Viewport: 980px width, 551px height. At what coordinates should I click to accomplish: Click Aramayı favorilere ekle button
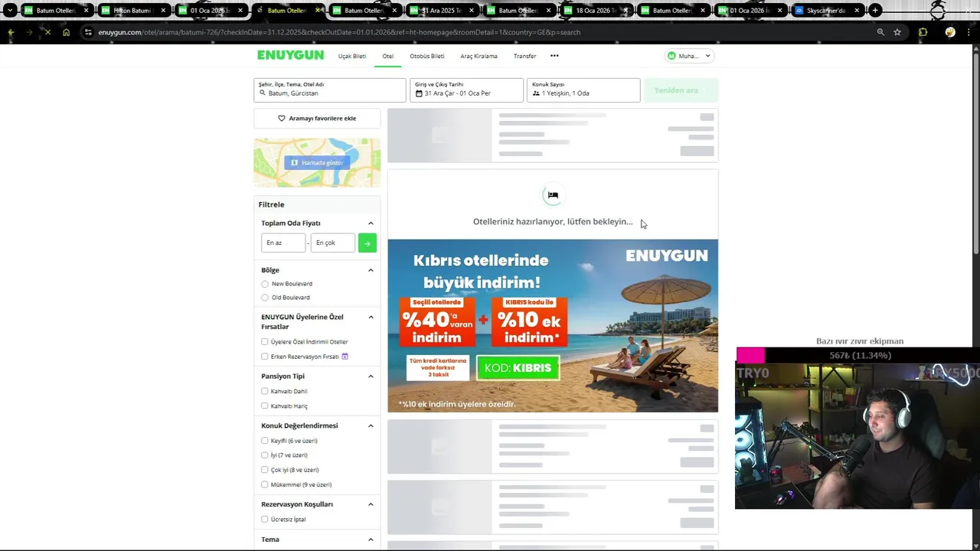pos(317,119)
